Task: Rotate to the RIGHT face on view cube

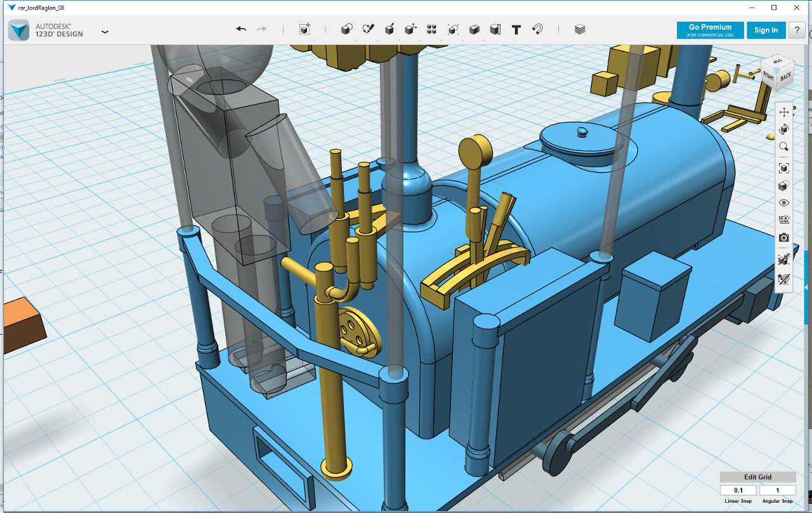Action: [x=769, y=75]
